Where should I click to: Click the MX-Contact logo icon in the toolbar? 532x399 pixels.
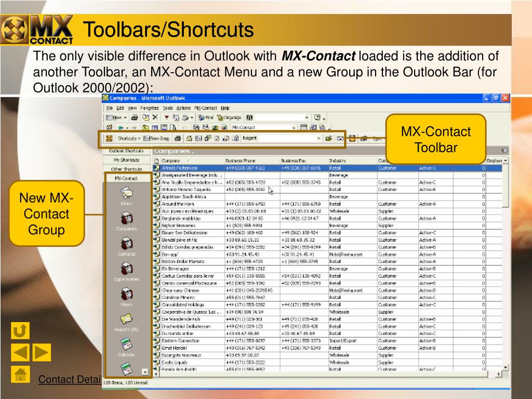click(x=109, y=138)
